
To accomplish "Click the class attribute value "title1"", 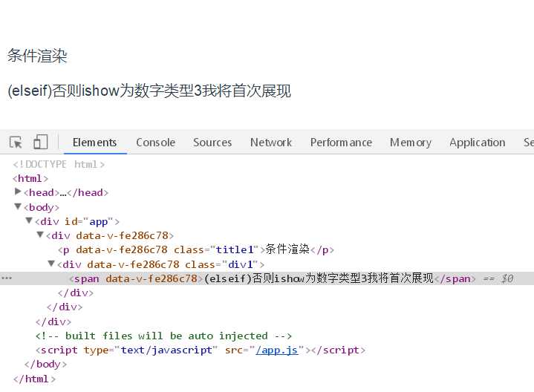I will point(235,249).
